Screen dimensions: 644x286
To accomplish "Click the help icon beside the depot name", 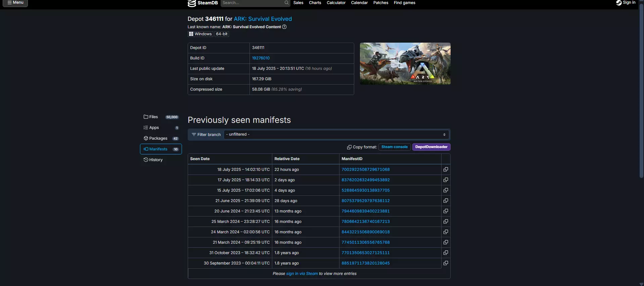I will [x=284, y=27].
